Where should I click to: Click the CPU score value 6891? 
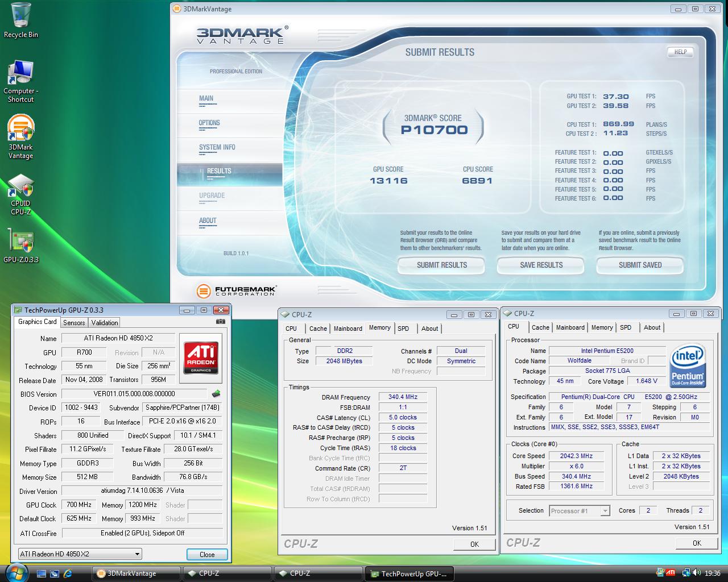(x=477, y=181)
